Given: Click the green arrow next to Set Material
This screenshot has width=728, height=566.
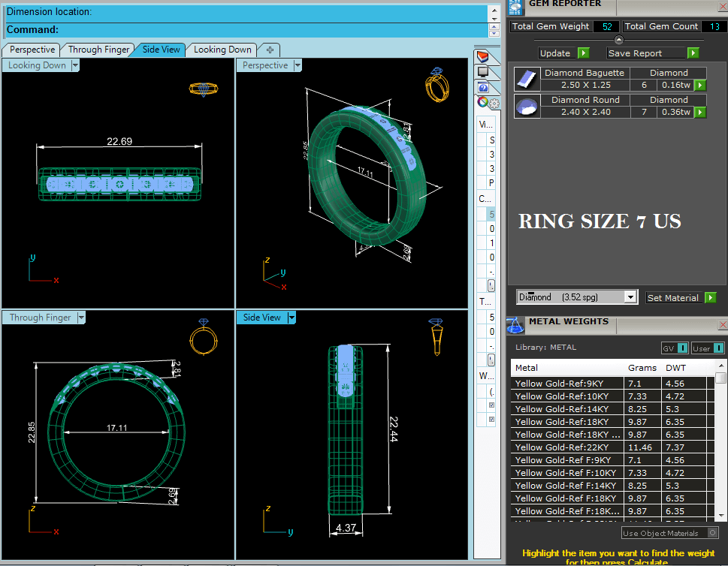Looking at the screenshot, I should (x=710, y=298).
